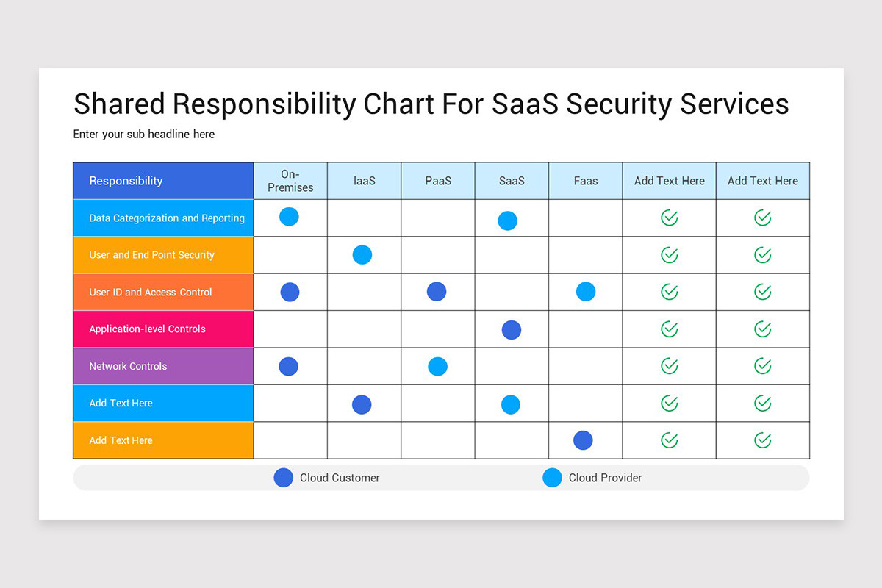
Task: Click the User and End Point IaaS dot
Action: click(x=362, y=255)
